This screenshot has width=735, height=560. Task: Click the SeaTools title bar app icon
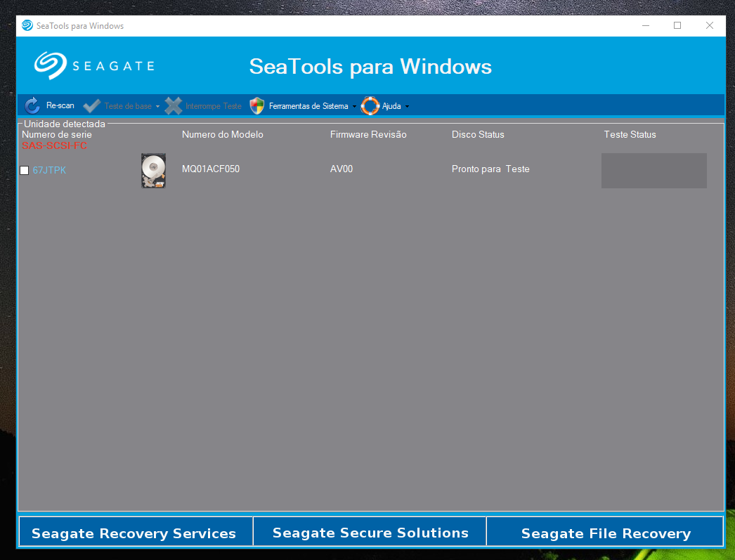[27, 26]
